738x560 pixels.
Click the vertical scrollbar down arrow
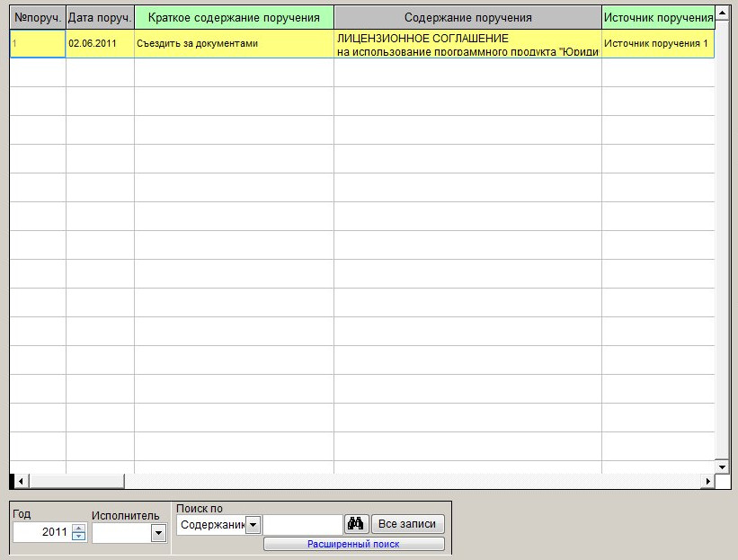point(722,467)
